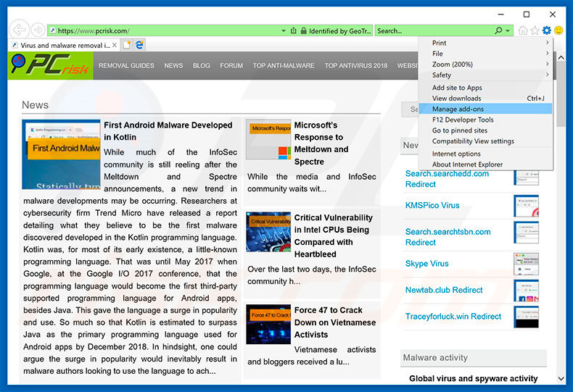The width and height of the screenshot is (573, 392).
Task: Open F12 Developer Tools
Action: (486, 120)
